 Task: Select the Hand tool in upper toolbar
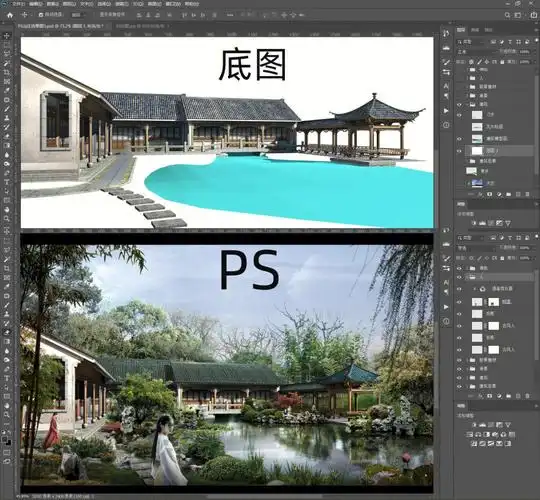(7, 209)
